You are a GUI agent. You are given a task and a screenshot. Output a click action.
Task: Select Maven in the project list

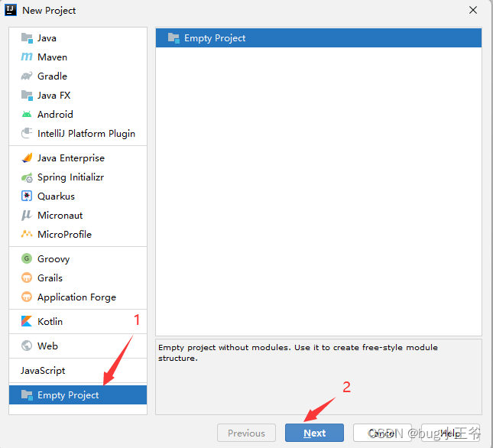tap(78, 57)
